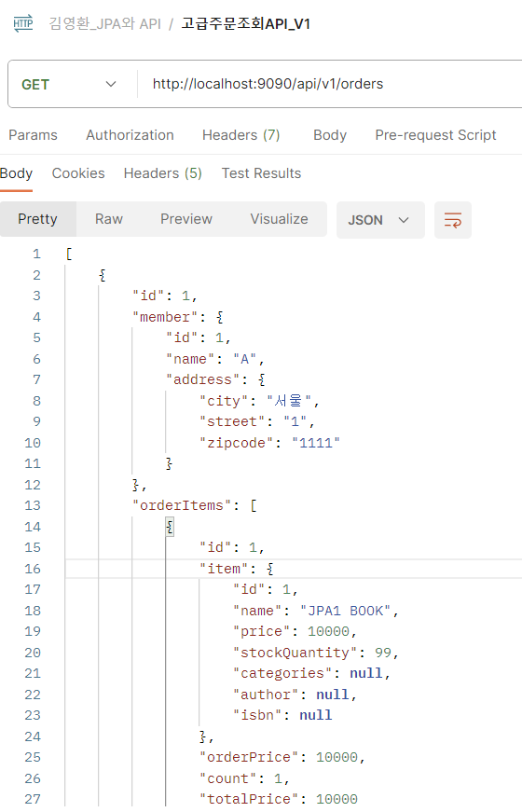Click the request URL input field

(332, 84)
